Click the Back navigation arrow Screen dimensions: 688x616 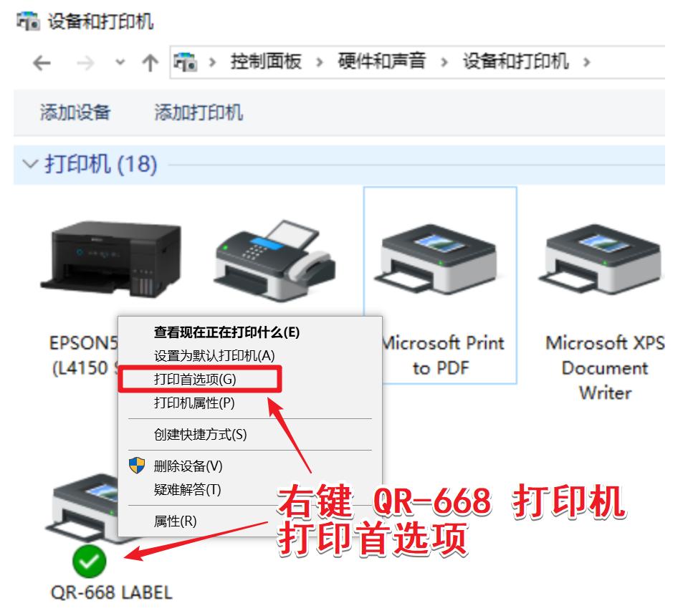(42, 63)
